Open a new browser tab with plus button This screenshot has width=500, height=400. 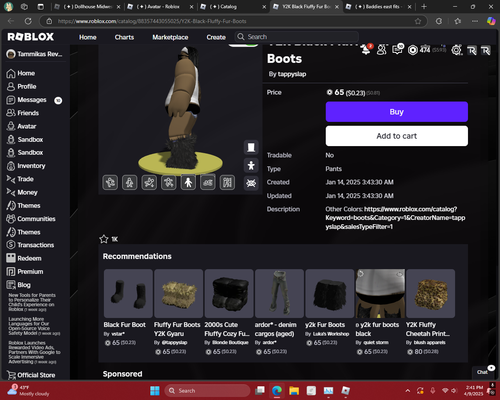(x=424, y=7)
